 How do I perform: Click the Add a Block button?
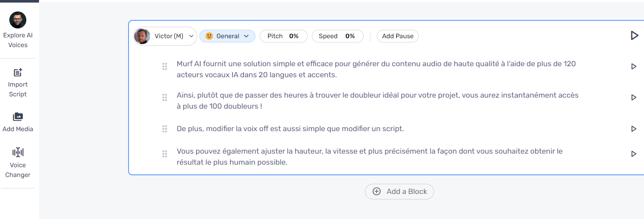[399, 191]
